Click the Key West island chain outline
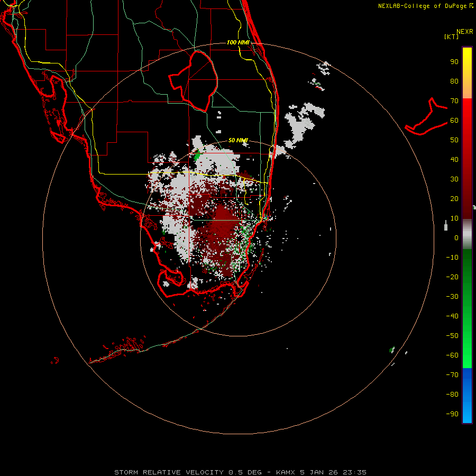This screenshot has height=476, width=476. pyautogui.click(x=118, y=349)
